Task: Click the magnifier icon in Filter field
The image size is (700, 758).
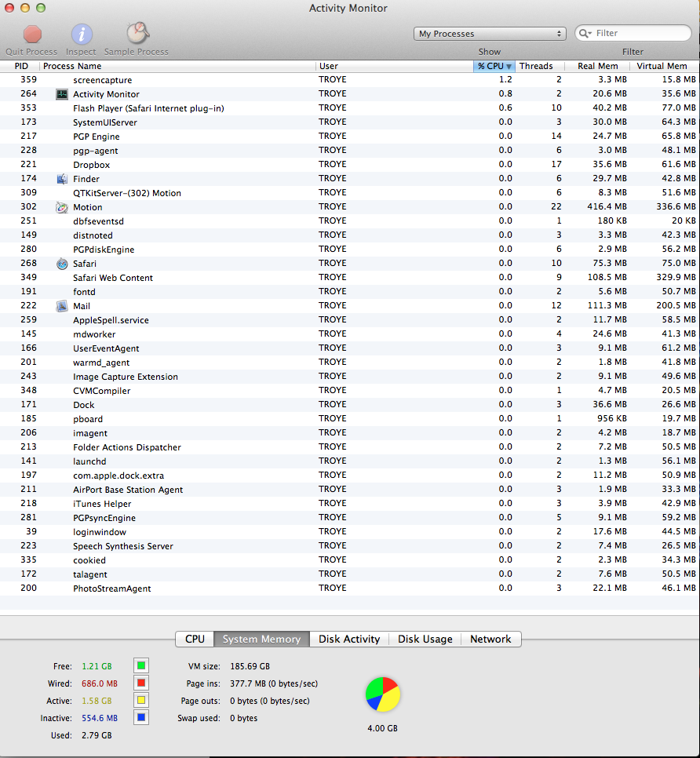Action: (585, 34)
